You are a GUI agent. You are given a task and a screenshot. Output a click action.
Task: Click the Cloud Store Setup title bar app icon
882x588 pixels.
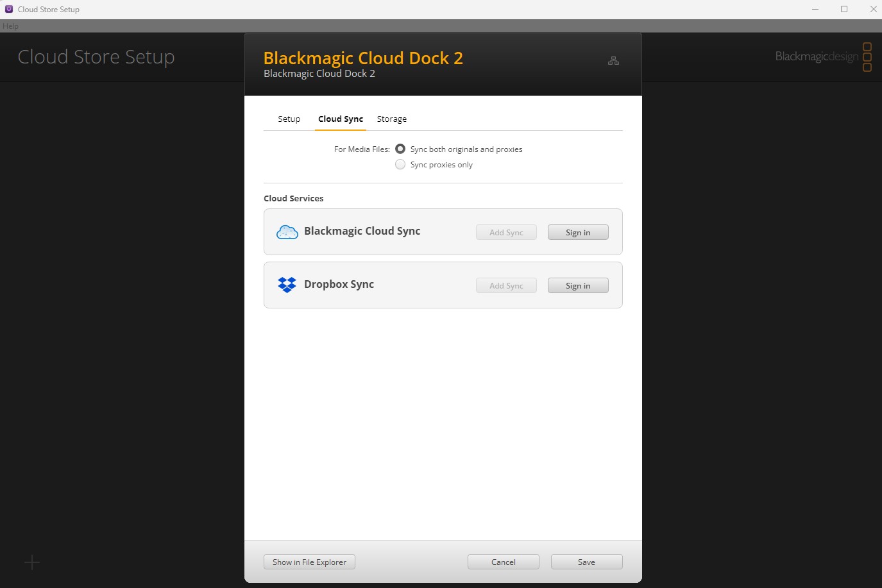point(9,9)
